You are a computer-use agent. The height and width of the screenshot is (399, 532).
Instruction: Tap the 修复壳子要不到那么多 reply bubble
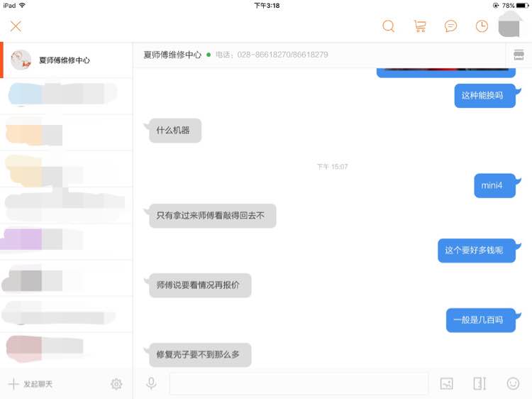200,355
